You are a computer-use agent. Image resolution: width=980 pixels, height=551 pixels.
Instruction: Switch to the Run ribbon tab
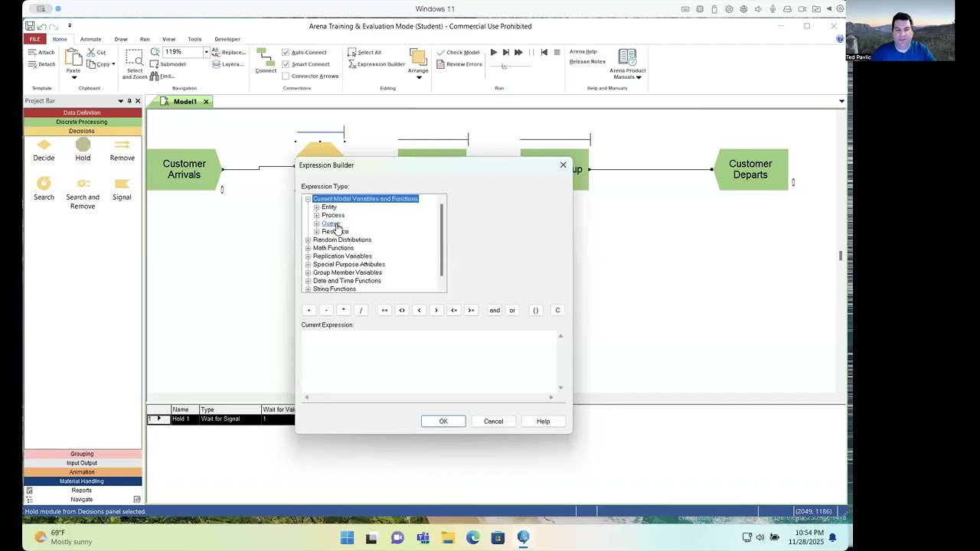tap(145, 39)
